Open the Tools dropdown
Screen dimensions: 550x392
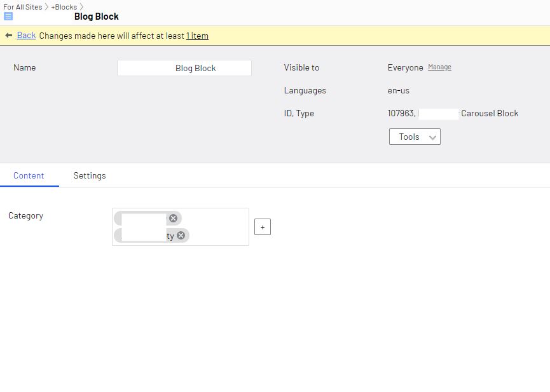415,137
